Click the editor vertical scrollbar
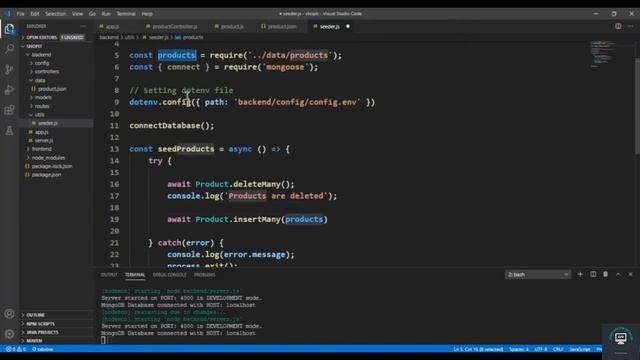The height and width of the screenshot is (360, 640). 637,106
